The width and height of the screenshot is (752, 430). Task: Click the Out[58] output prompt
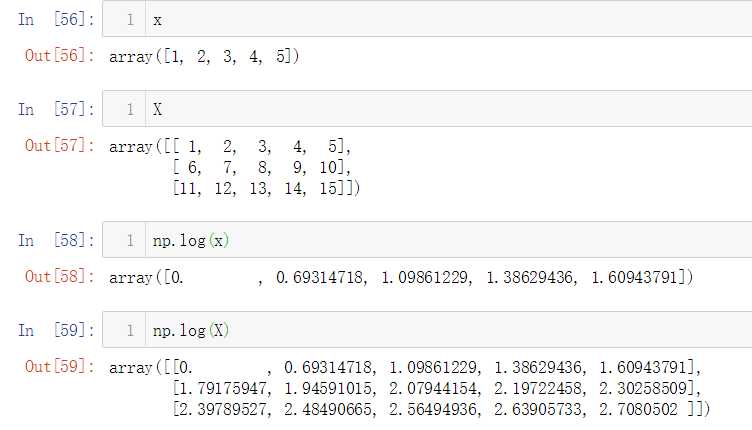tap(60, 277)
